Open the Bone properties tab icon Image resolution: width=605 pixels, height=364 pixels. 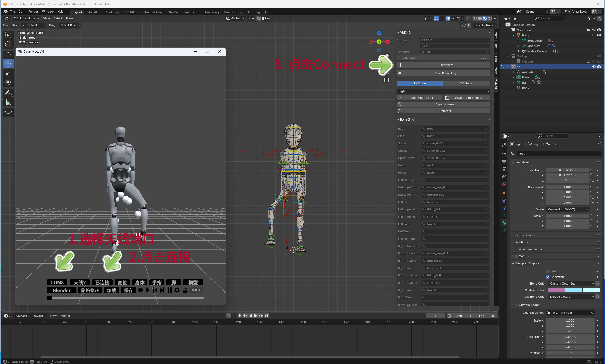(x=504, y=223)
